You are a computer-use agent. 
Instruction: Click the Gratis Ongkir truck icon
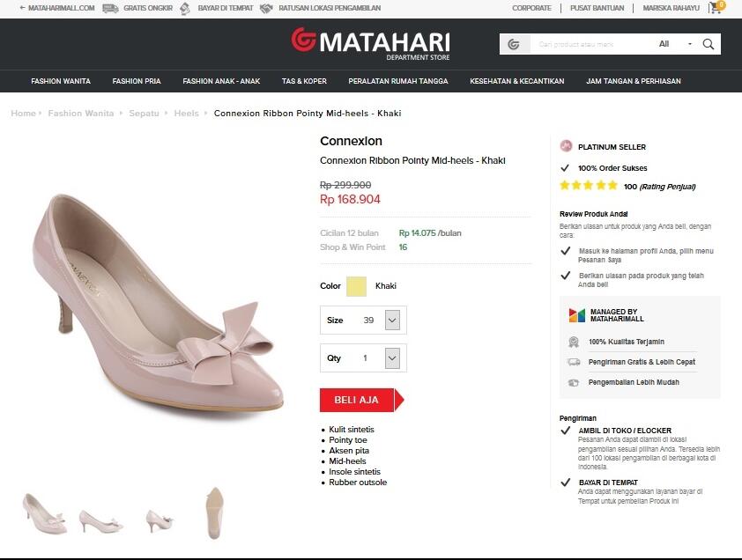tap(110, 8)
